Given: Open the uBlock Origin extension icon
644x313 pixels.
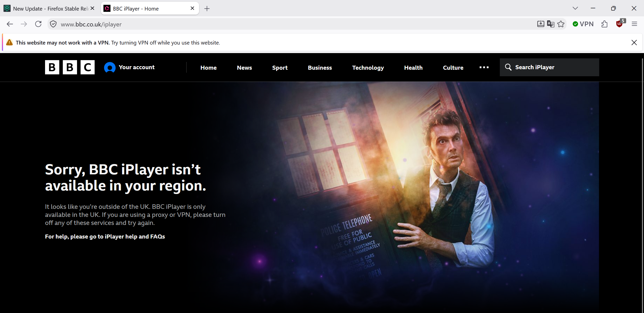Looking at the screenshot, I should [x=620, y=24].
